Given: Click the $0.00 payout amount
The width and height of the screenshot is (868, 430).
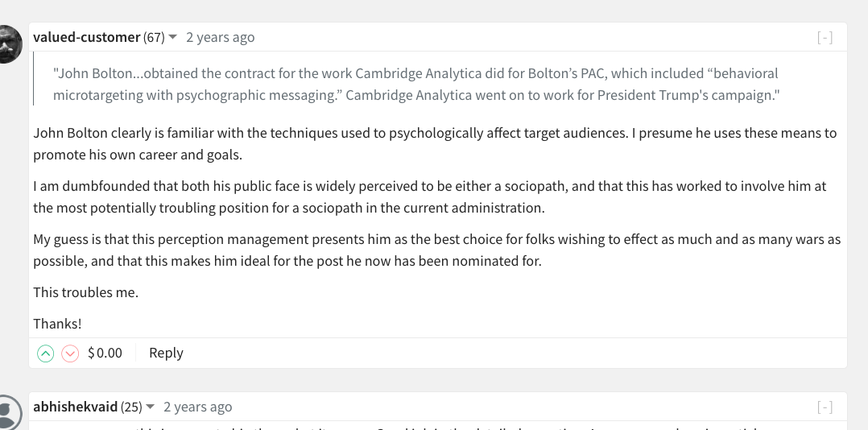Looking at the screenshot, I should [105, 353].
